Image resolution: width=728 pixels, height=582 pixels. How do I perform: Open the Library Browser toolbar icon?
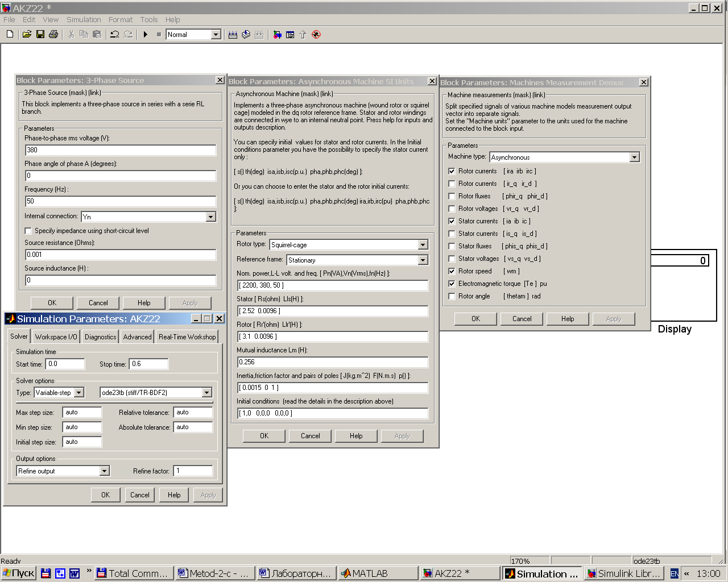(x=277, y=35)
